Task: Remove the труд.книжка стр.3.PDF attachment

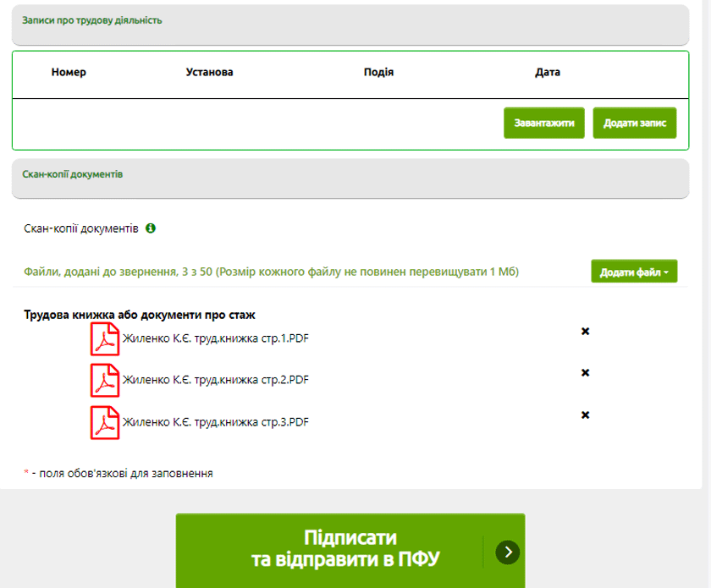Action: point(585,415)
